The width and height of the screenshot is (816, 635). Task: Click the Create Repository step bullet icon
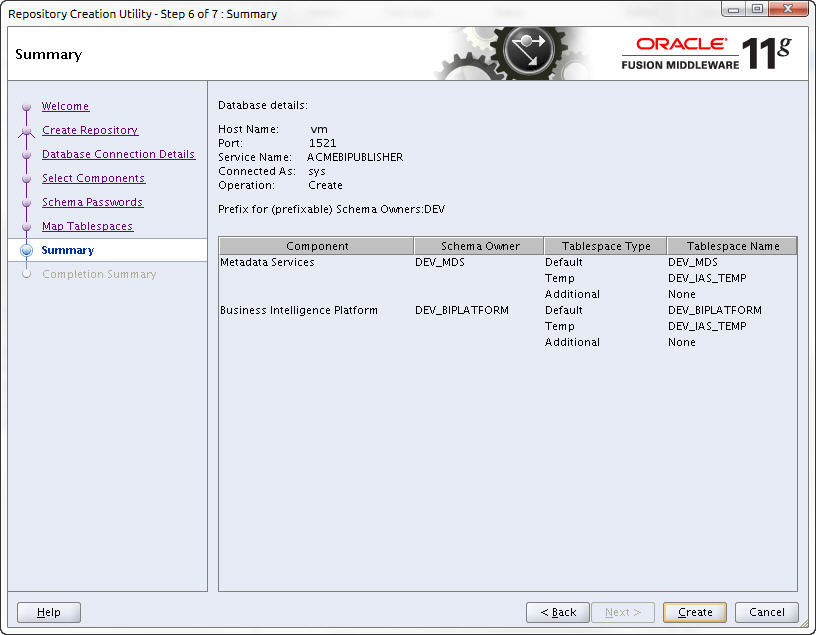click(27, 133)
